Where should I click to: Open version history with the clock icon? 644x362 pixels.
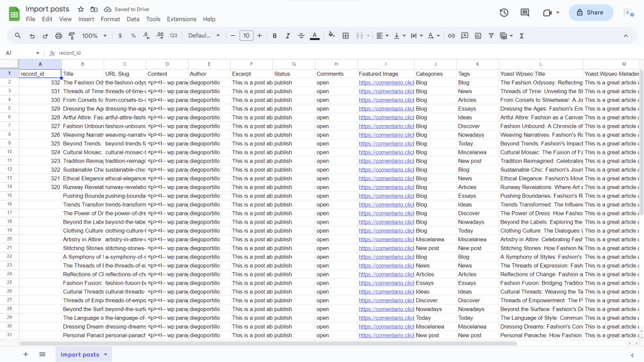pyautogui.click(x=504, y=12)
